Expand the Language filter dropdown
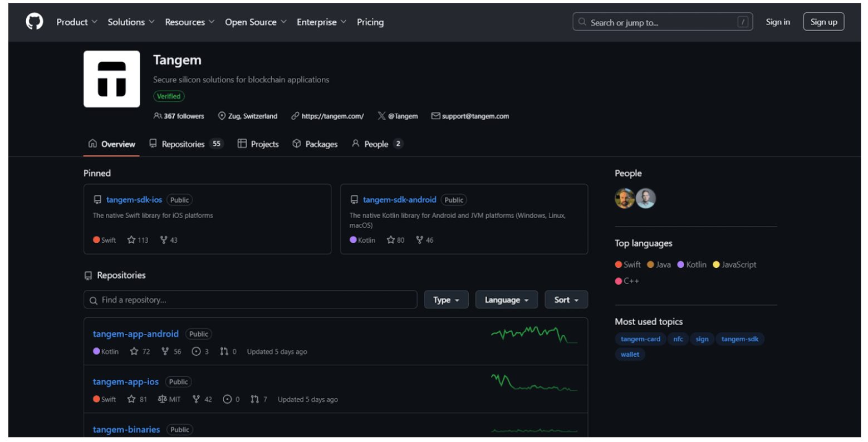This screenshot has height=442, width=868. [x=506, y=299]
